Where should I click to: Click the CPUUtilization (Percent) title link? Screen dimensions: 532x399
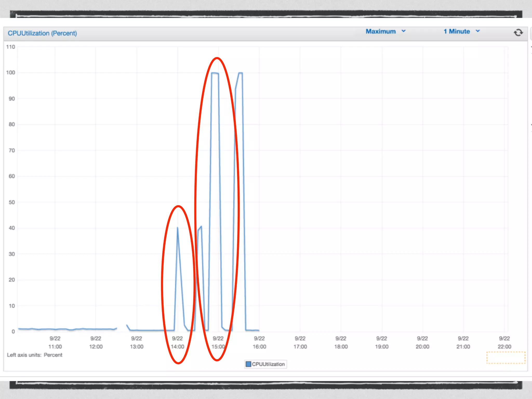click(x=42, y=33)
